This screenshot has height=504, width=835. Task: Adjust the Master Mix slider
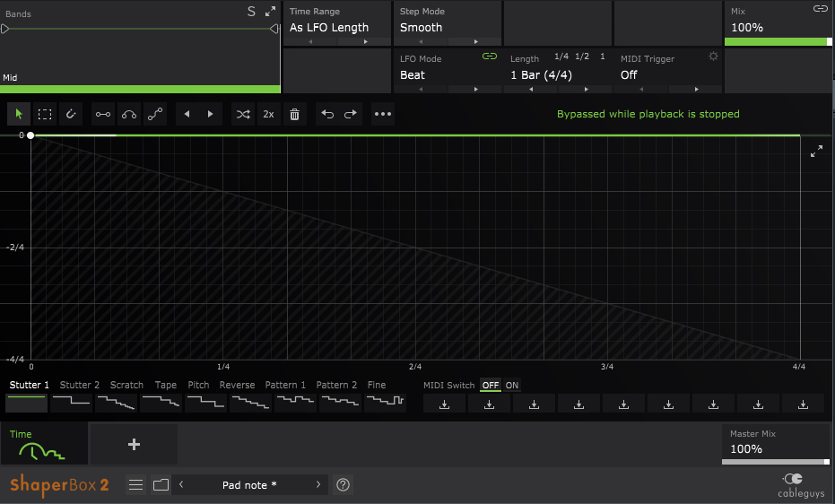[775, 462]
